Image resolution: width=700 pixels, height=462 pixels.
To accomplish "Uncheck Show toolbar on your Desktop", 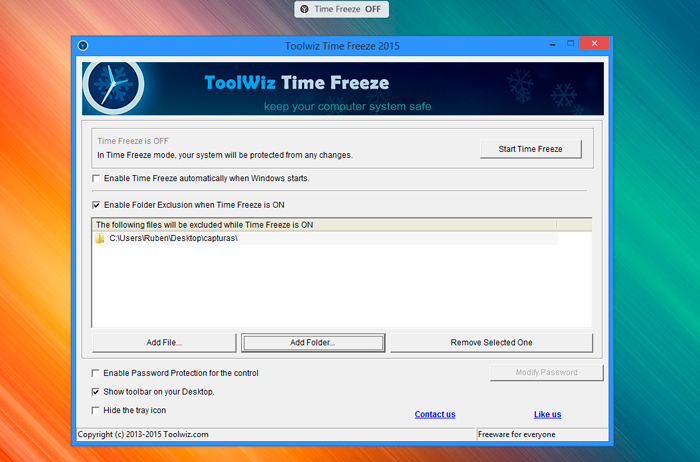I will pos(95,391).
